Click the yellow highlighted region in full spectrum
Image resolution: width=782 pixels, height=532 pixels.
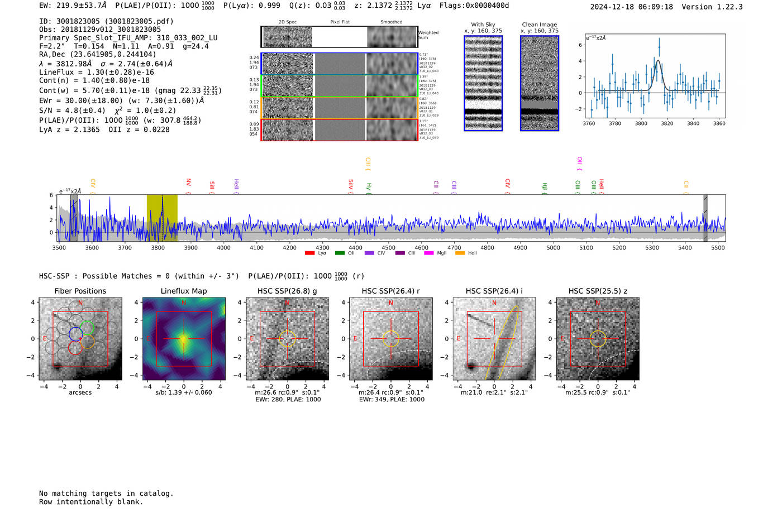[x=162, y=218]
